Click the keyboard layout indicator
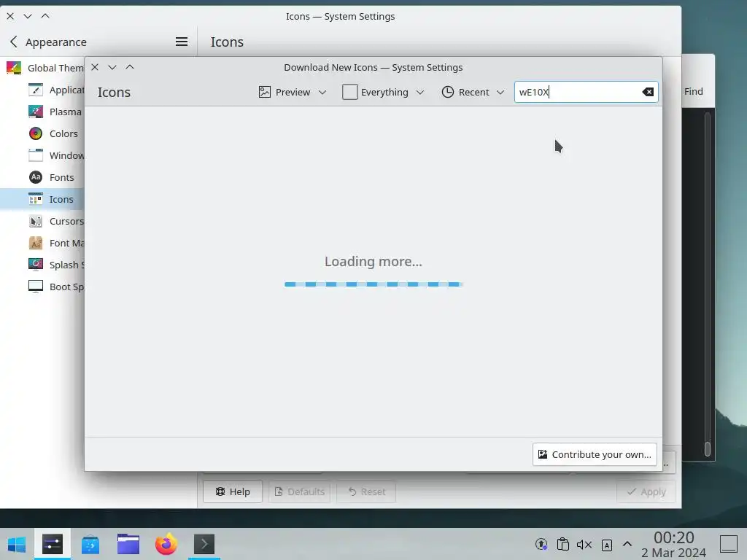The height and width of the screenshot is (560, 747). (x=606, y=545)
